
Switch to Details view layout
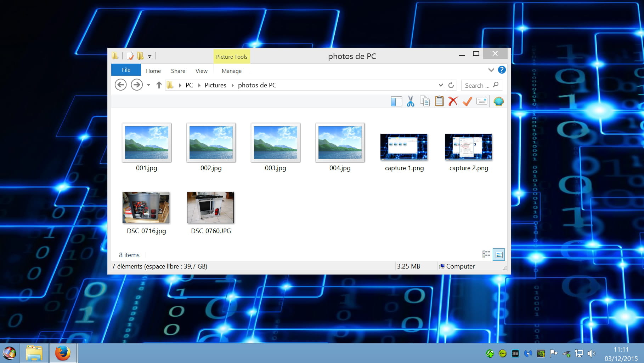point(486,254)
